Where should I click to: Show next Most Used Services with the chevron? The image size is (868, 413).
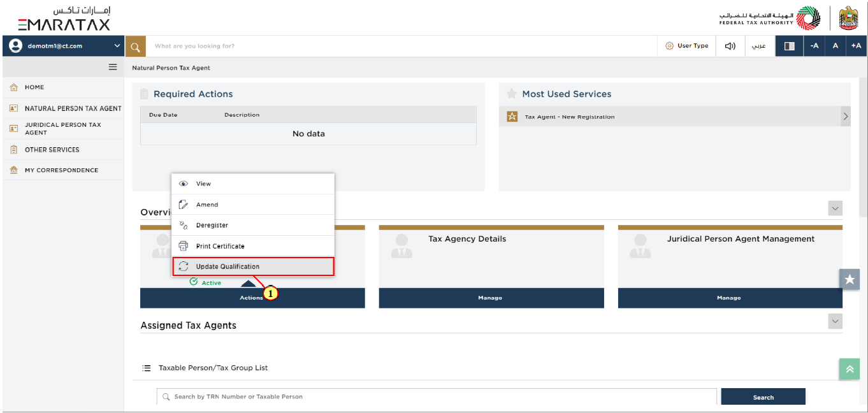point(846,117)
